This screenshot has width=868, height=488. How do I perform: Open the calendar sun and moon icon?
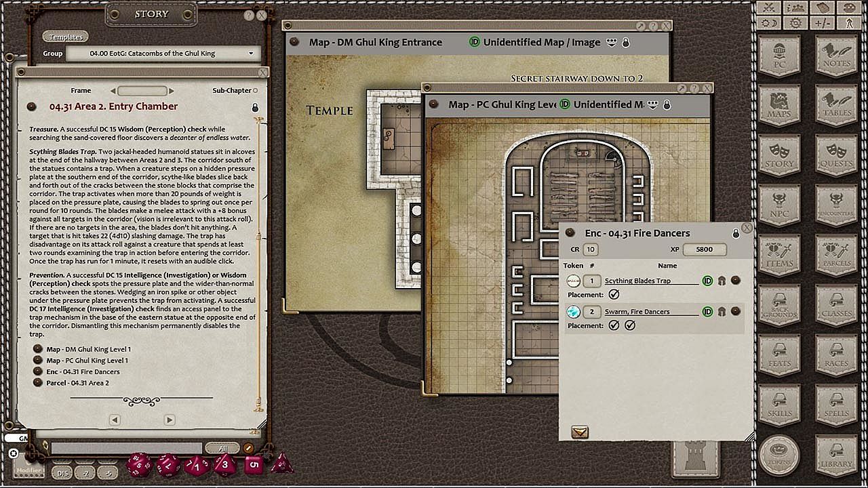click(x=769, y=23)
